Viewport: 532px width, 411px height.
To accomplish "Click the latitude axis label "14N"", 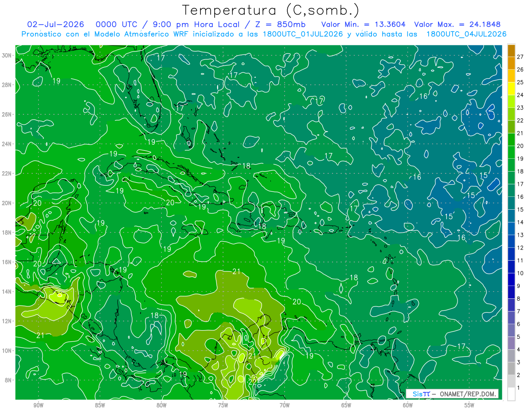I will pos(7,292).
